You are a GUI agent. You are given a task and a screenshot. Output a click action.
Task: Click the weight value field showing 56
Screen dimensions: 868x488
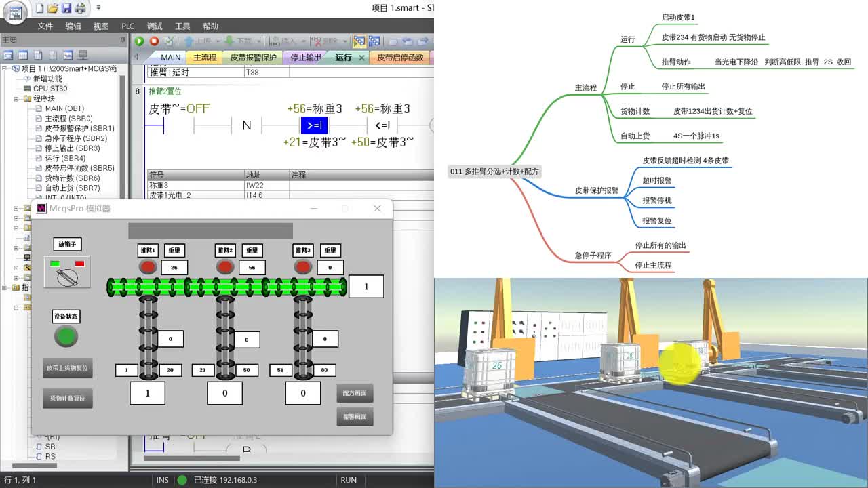(252, 268)
